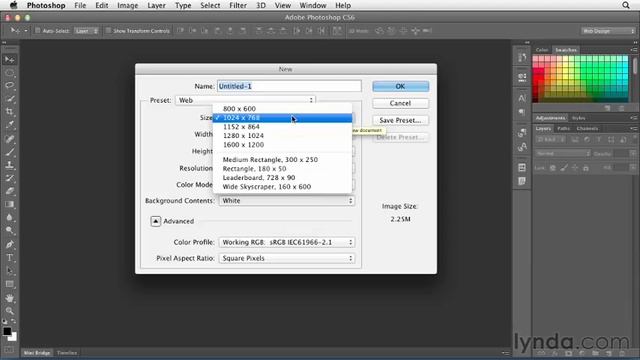Select the Move tool

coord(10,60)
